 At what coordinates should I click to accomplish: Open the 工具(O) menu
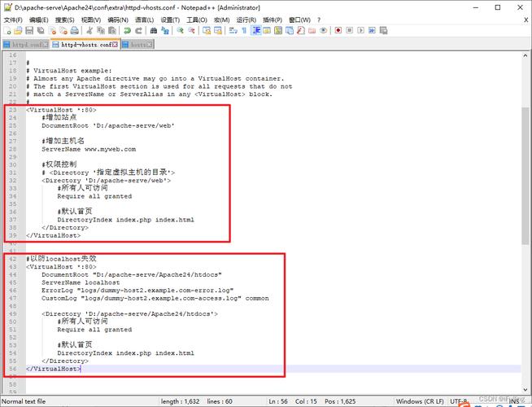point(197,20)
